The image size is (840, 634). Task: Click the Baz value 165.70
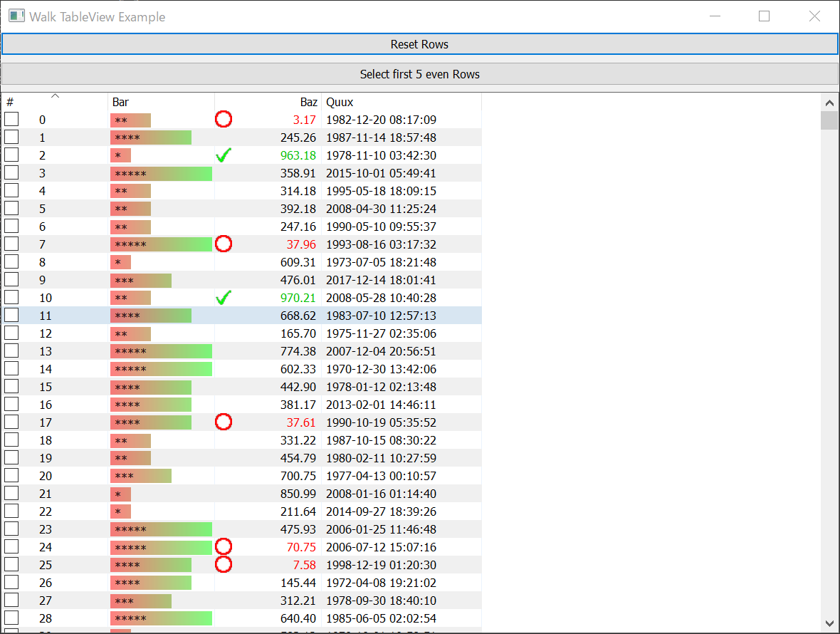coord(298,333)
